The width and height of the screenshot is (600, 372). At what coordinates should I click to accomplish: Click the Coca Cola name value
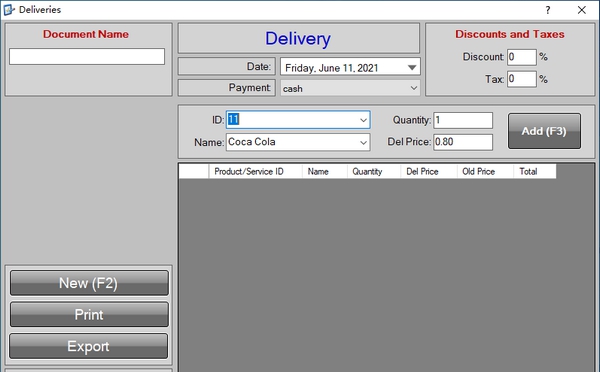pyautogui.click(x=252, y=142)
